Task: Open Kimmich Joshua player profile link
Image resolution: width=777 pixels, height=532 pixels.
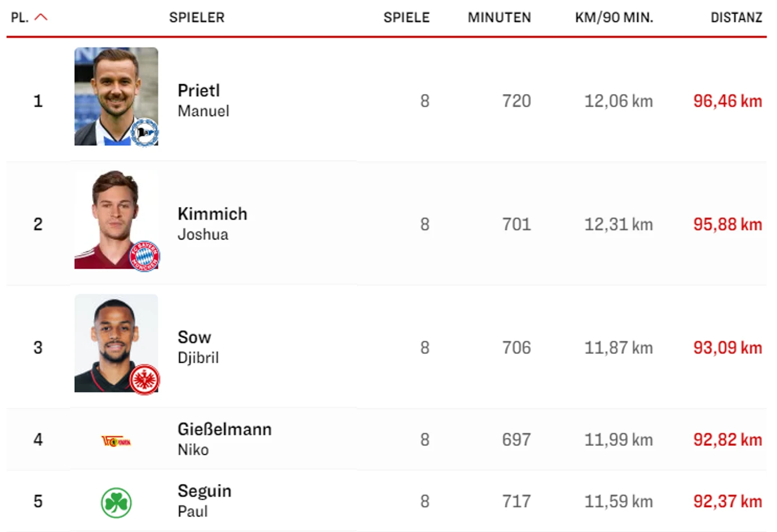Action: [212, 224]
